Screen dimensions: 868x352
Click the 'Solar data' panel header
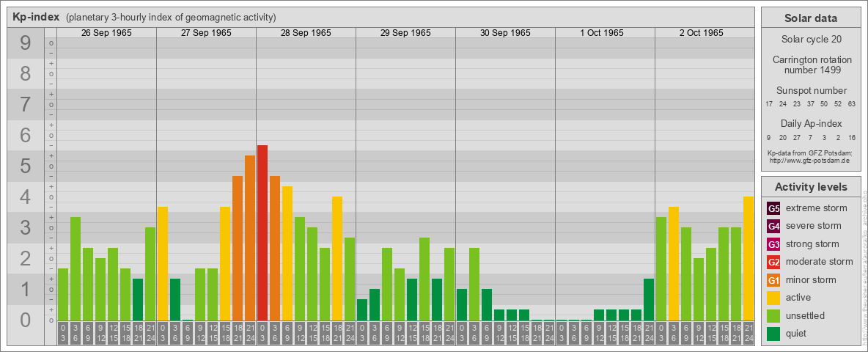coord(811,18)
